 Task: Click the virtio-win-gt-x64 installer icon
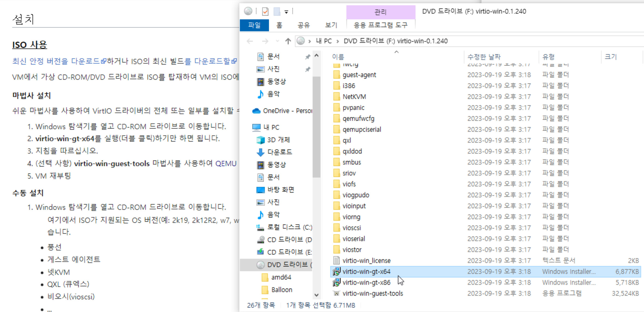coord(336,271)
